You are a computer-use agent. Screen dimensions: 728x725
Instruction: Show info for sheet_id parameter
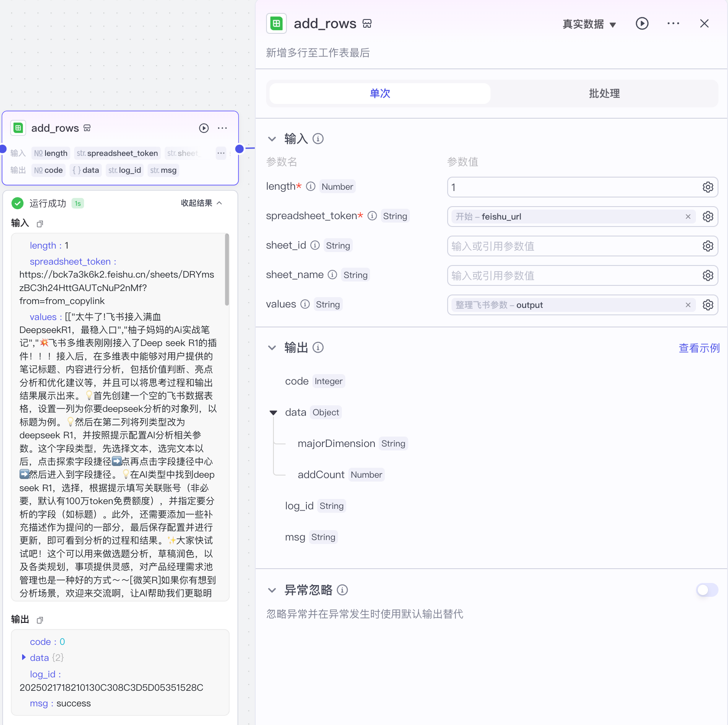[315, 245]
